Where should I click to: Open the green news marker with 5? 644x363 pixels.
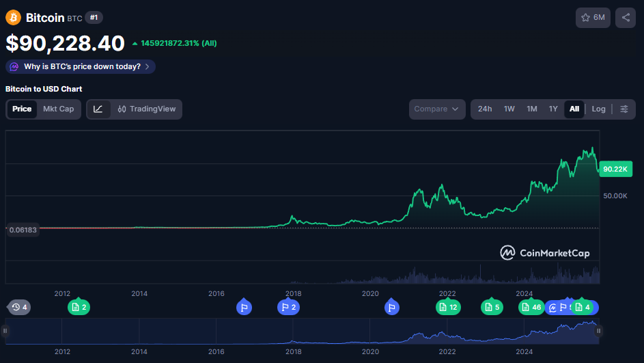(492, 307)
